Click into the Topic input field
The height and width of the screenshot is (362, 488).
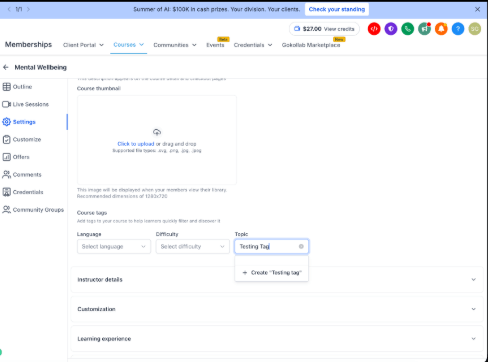click(272, 247)
